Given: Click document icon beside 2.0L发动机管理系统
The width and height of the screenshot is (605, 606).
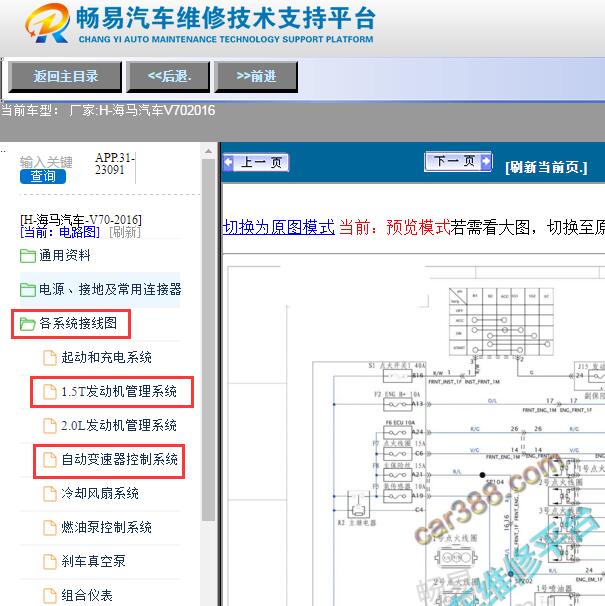Looking at the screenshot, I should tap(49, 426).
